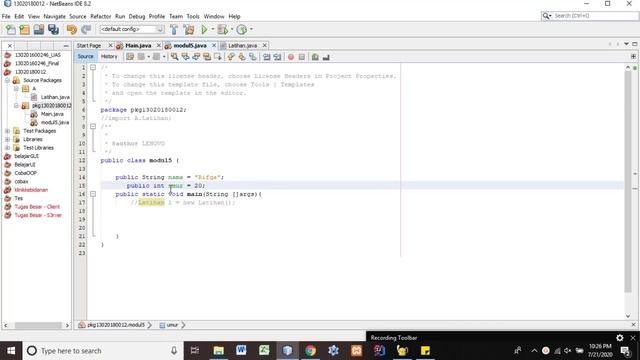Open the File menu
Viewport: 640px width, 360px height.
(6, 16)
